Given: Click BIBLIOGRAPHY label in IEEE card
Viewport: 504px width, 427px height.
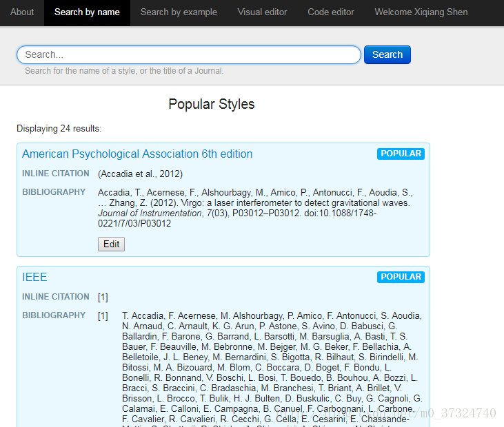Looking at the screenshot, I should coord(54,315).
